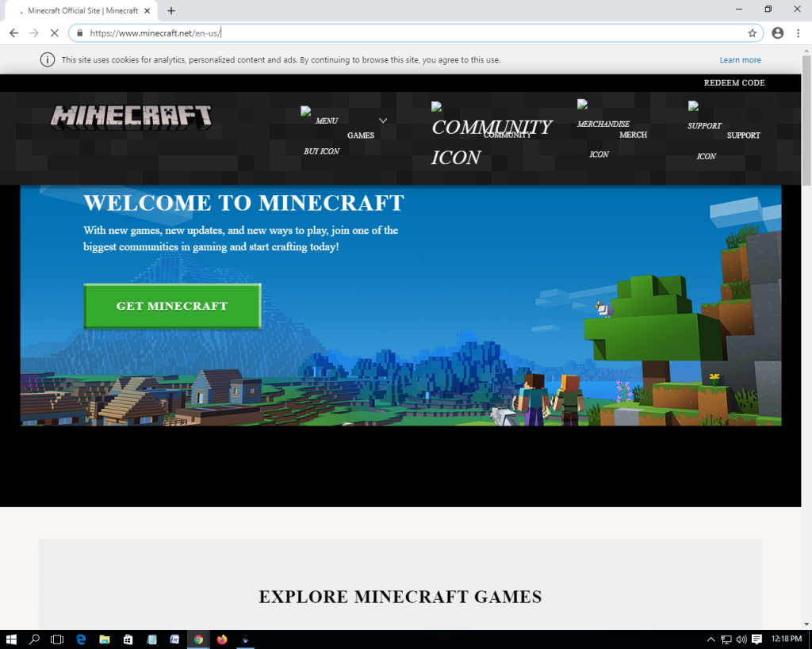The width and height of the screenshot is (812, 649).
Task: Switch to Chrome in the taskbar
Action: coord(198,639)
